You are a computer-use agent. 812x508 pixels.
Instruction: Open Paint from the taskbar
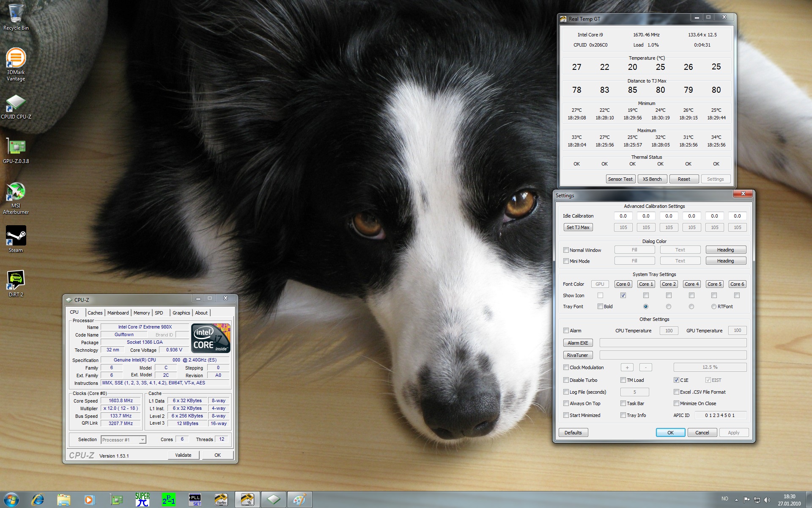pos(299,500)
